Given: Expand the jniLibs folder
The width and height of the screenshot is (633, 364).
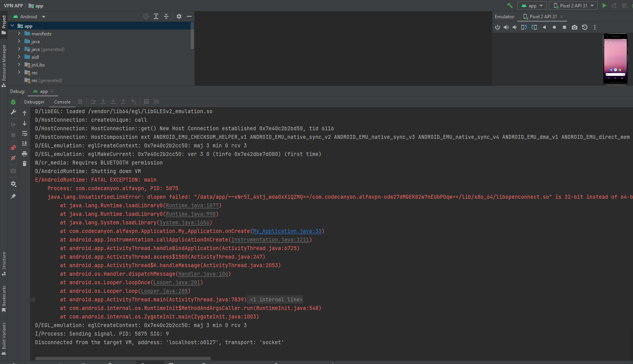Looking at the screenshot, I should (x=19, y=65).
